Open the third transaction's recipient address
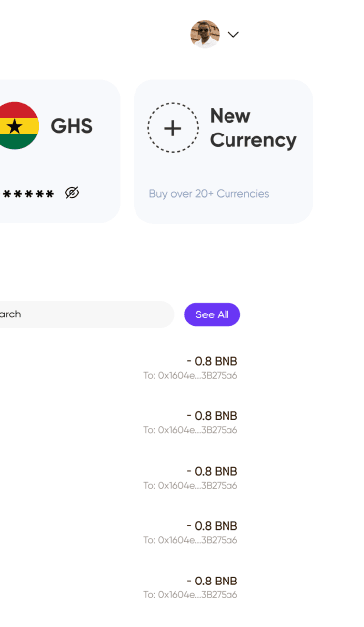364x627 pixels. 191,485
